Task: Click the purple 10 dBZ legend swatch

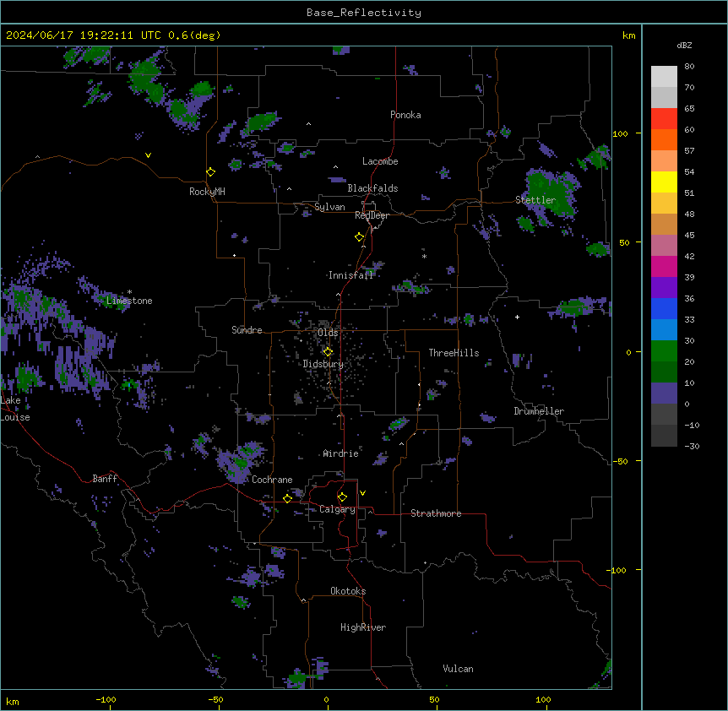Action: (x=664, y=393)
